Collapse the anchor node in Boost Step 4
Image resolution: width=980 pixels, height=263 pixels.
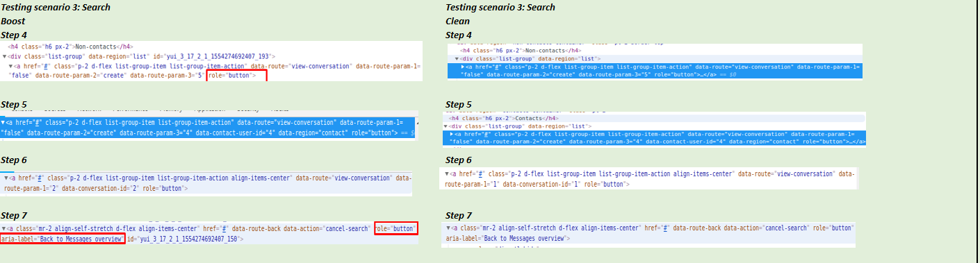click(11, 66)
